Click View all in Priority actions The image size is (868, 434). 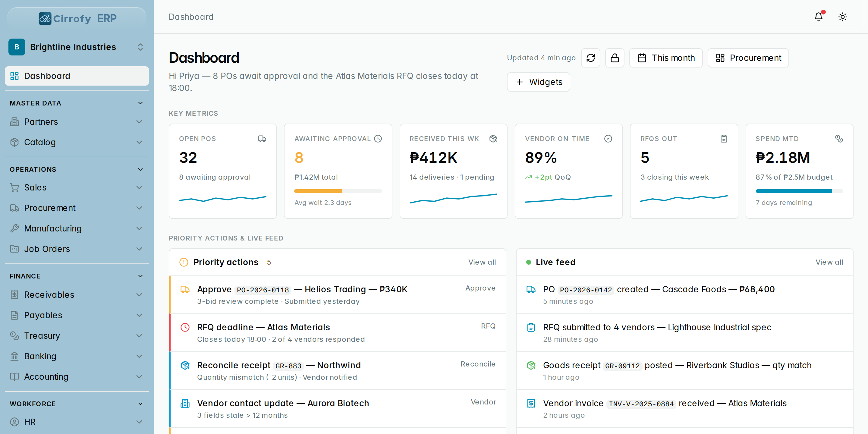pos(482,262)
